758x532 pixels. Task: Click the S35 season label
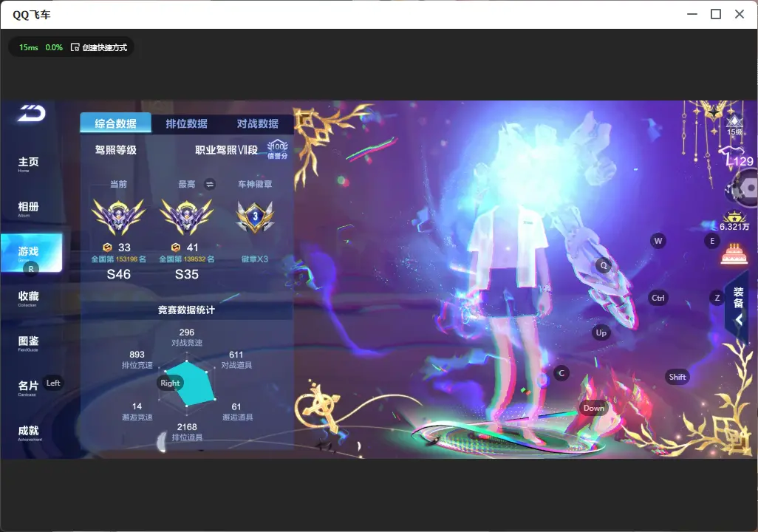[x=187, y=274]
